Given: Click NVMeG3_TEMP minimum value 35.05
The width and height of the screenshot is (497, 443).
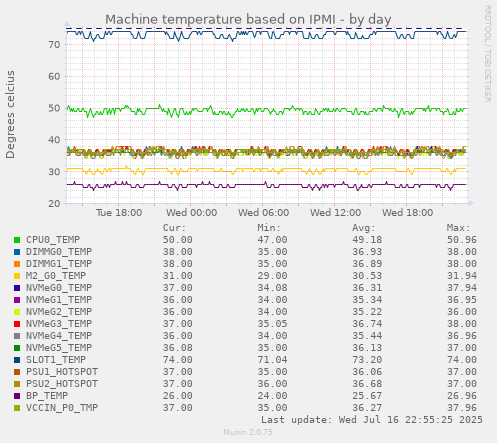Looking at the screenshot, I should click(x=272, y=324).
